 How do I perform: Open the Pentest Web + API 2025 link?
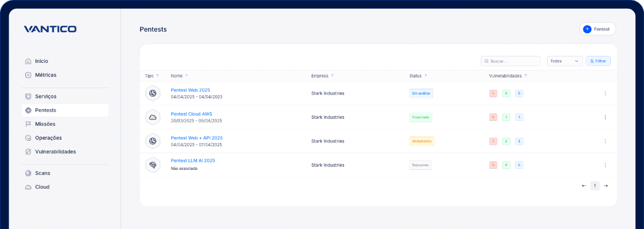(x=196, y=138)
